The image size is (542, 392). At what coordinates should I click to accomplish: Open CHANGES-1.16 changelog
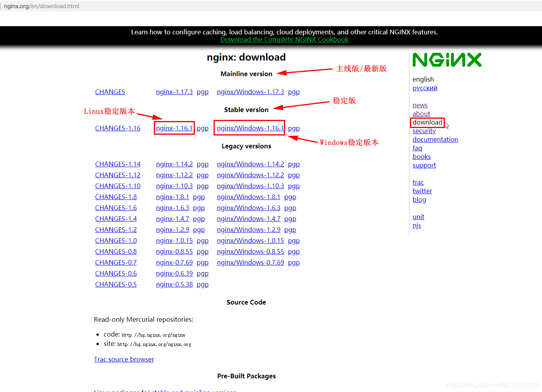click(x=118, y=128)
